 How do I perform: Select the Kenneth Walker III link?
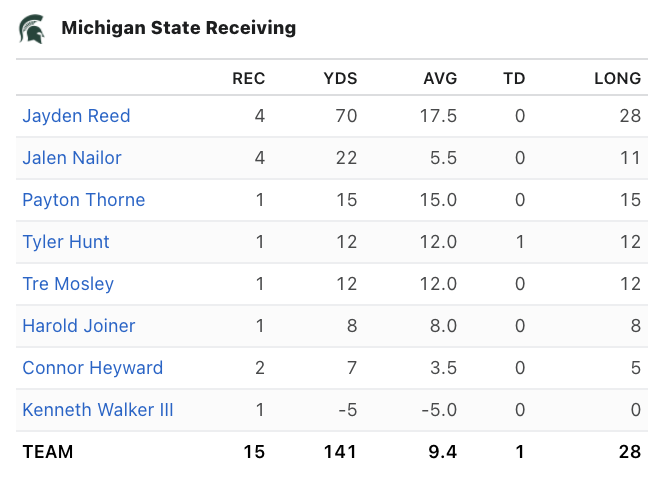[x=98, y=410]
